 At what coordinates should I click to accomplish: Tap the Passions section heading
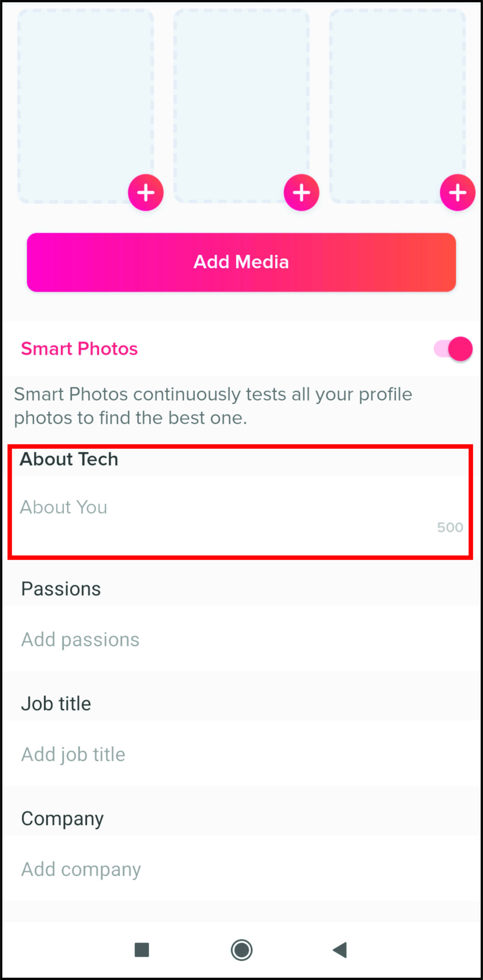tap(61, 589)
